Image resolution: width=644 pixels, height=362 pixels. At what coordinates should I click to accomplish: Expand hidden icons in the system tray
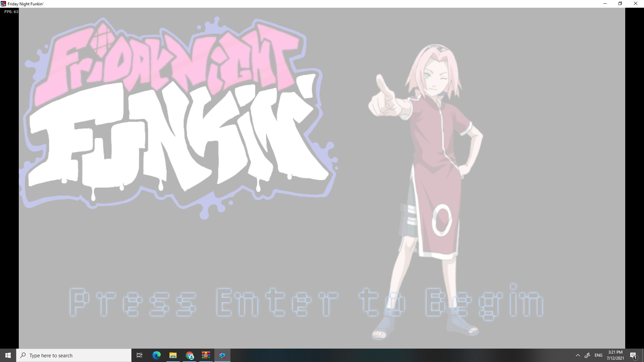tap(578, 355)
